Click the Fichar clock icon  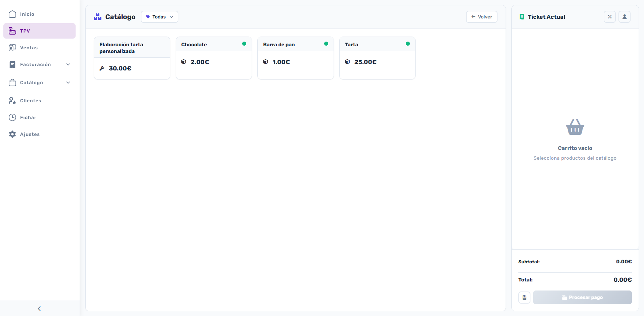pos(12,117)
